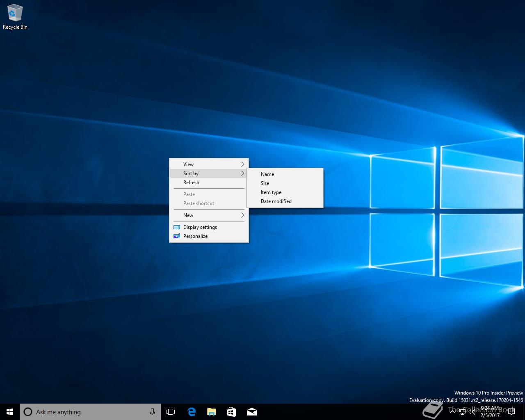
Task: Sort desktop icons by Date modified
Action: (x=285, y=201)
